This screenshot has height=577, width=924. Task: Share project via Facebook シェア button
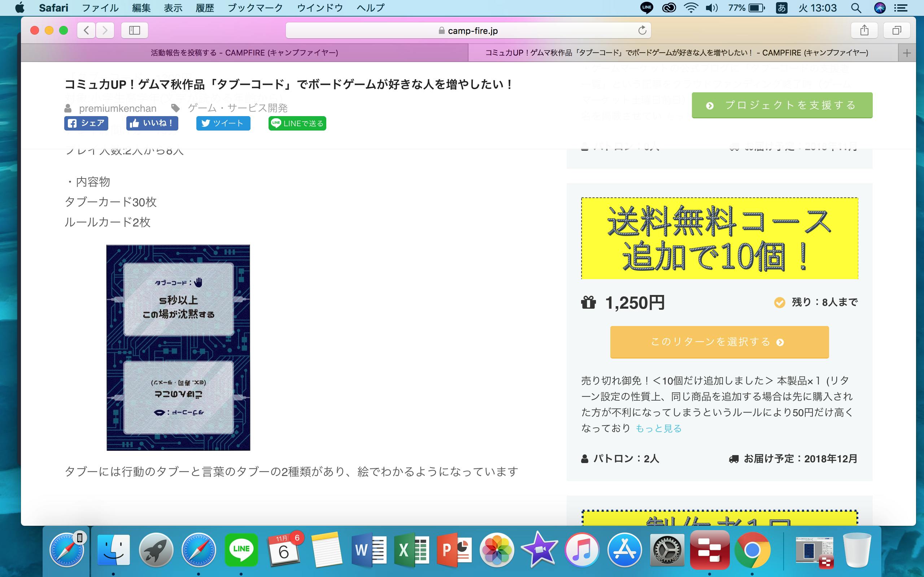pos(86,123)
